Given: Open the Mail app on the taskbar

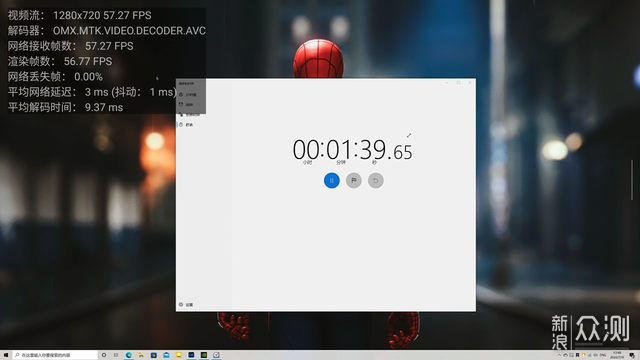Looking at the screenshot, I should click(x=166, y=355).
